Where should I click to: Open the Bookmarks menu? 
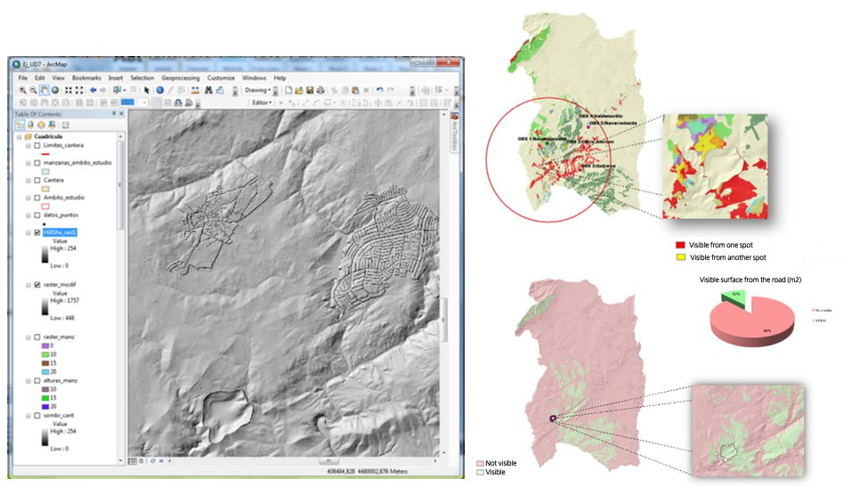click(87, 78)
